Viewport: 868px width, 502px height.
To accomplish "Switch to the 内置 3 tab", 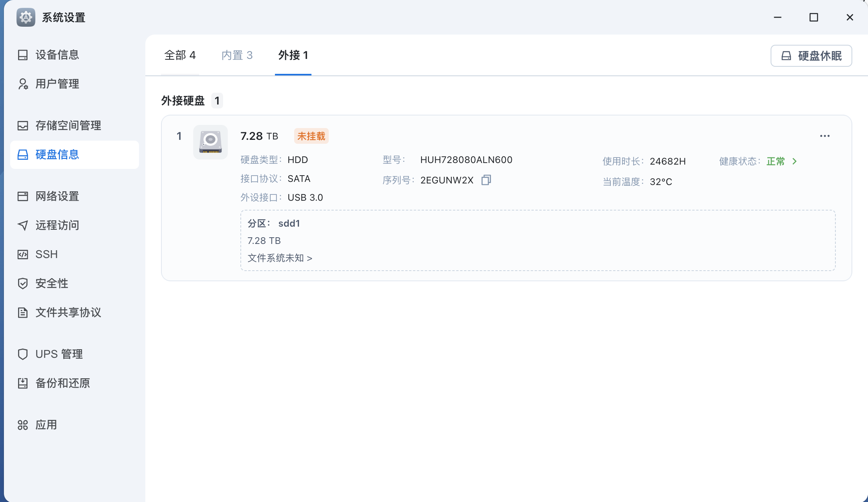I will click(x=237, y=55).
